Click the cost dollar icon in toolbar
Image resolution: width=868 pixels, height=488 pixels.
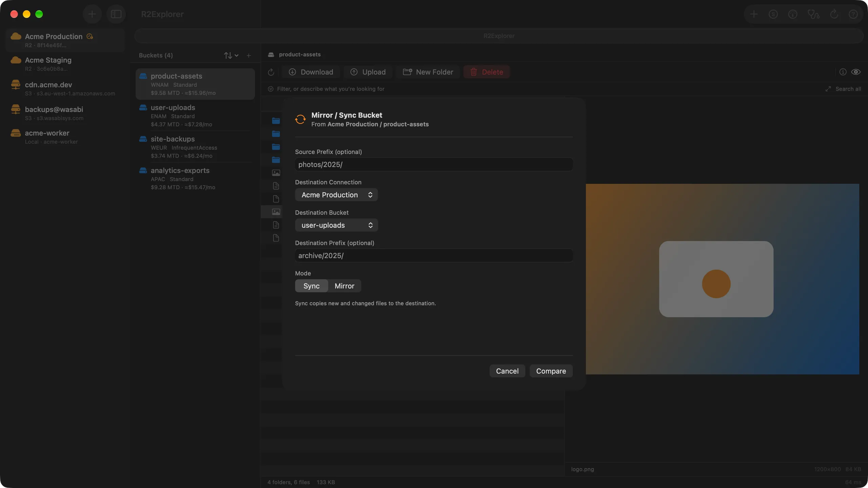pos(773,14)
